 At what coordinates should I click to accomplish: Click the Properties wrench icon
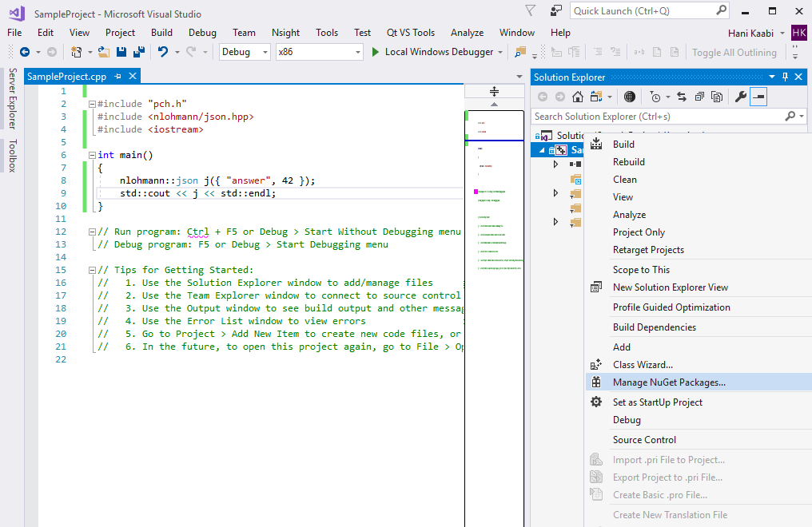pyautogui.click(x=741, y=97)
